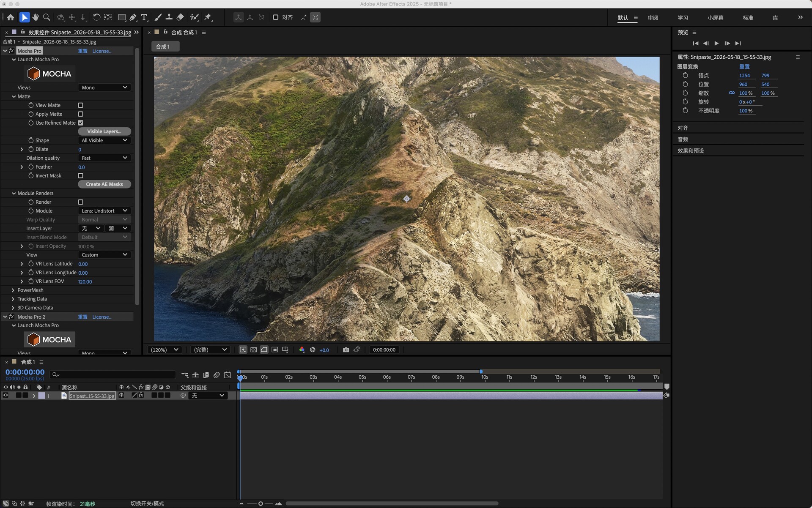Click the timeline layer search field
Viewport: 812px width, 508px height.
112,375
